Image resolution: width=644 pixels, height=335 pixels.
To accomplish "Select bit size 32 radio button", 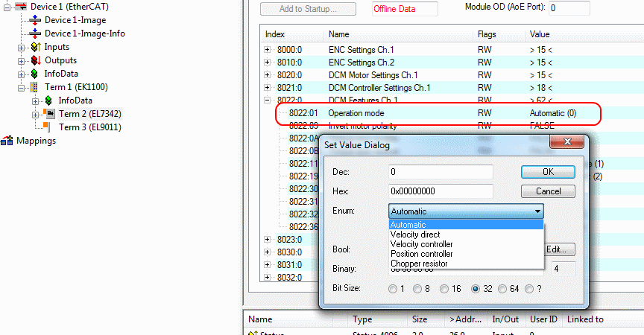I will (x=476, y=289).
